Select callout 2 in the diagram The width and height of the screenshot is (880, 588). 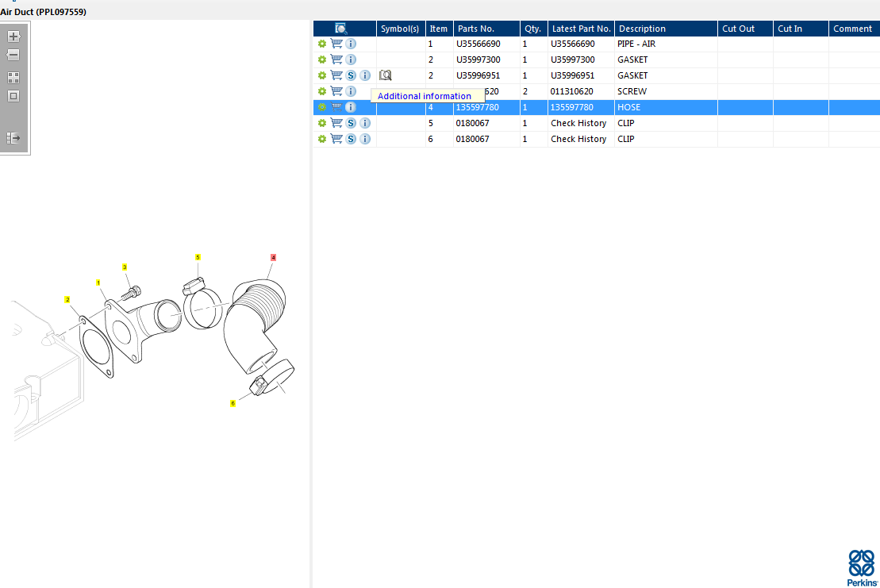pyautogui.click(x=67, y=300)
